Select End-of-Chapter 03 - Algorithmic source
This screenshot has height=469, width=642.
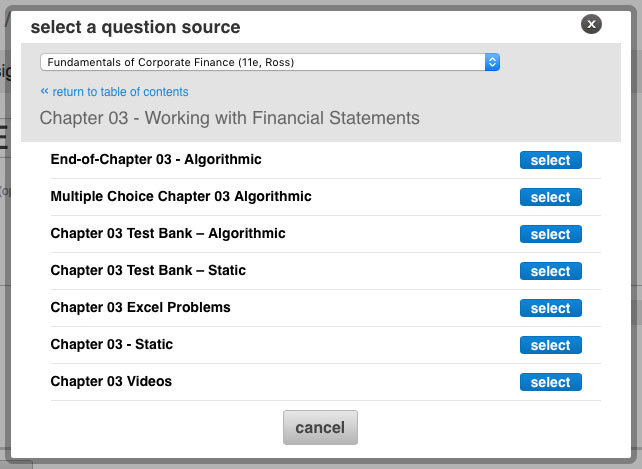(551, 160)
